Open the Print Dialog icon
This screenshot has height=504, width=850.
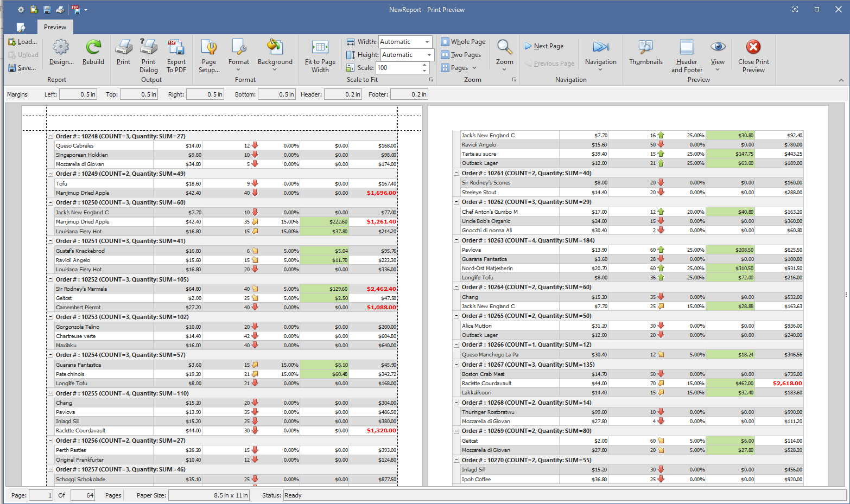click(148, 47)
